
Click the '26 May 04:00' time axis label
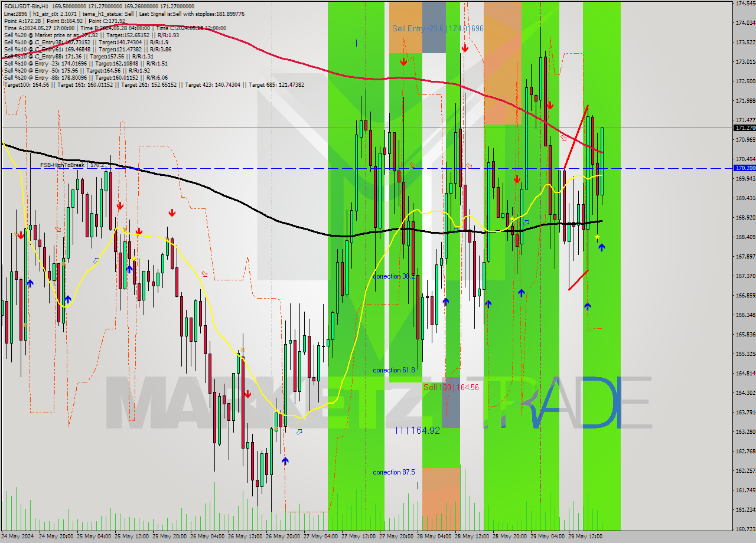point(207,537)
